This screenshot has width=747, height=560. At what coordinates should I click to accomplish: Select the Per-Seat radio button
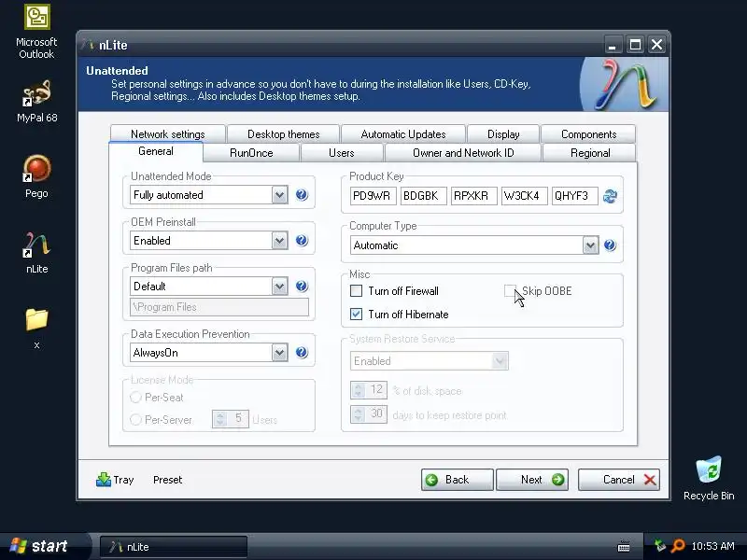pyautogui.click(x=135, y=398)
